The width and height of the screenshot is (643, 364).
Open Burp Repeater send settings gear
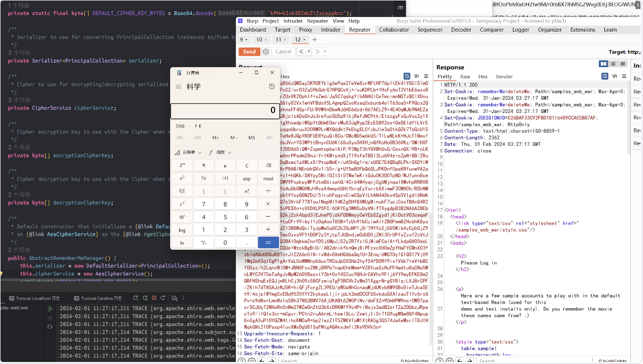tap(266, 52)
